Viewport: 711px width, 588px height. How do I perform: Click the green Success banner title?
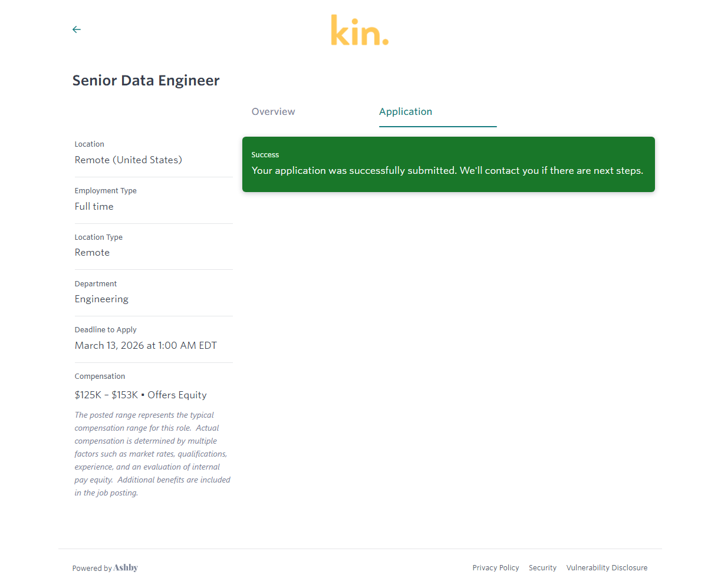[265, 155]
